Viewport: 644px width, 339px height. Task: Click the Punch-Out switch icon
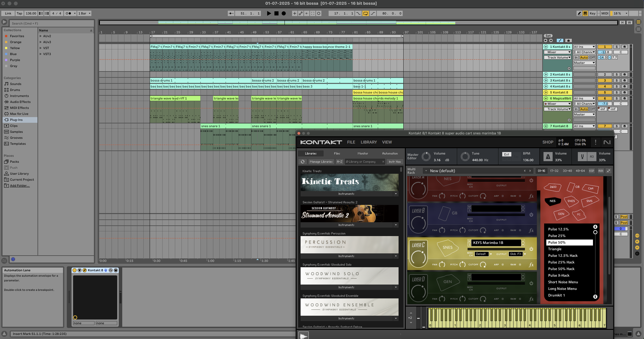coord(373,14)
